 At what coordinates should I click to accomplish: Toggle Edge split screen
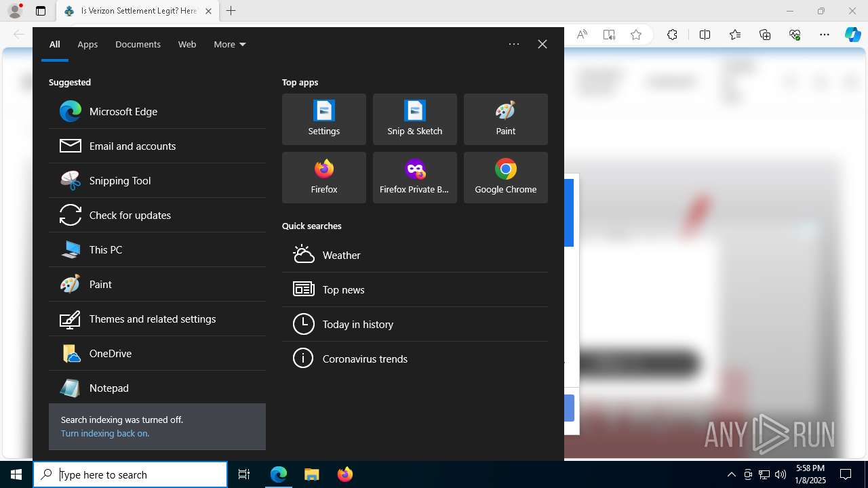pyautogui.click(x=705, y=35)
